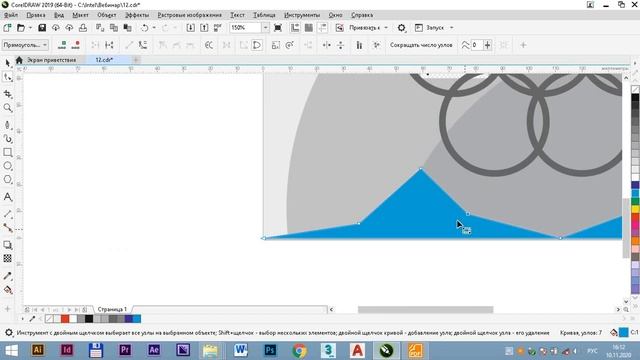Switch to the "Экран приветствия" tab
Image resolution: width=640 pixels, height=360 pixels.
pos(51,60)
